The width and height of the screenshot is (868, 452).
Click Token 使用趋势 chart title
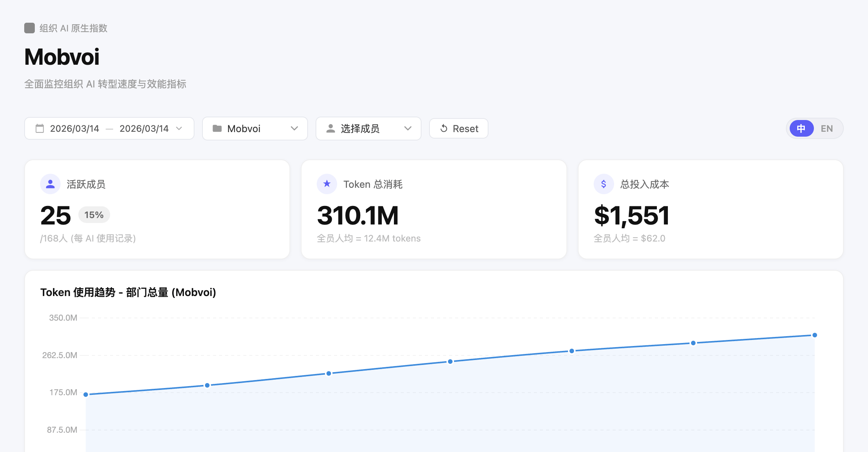[128, 292]
